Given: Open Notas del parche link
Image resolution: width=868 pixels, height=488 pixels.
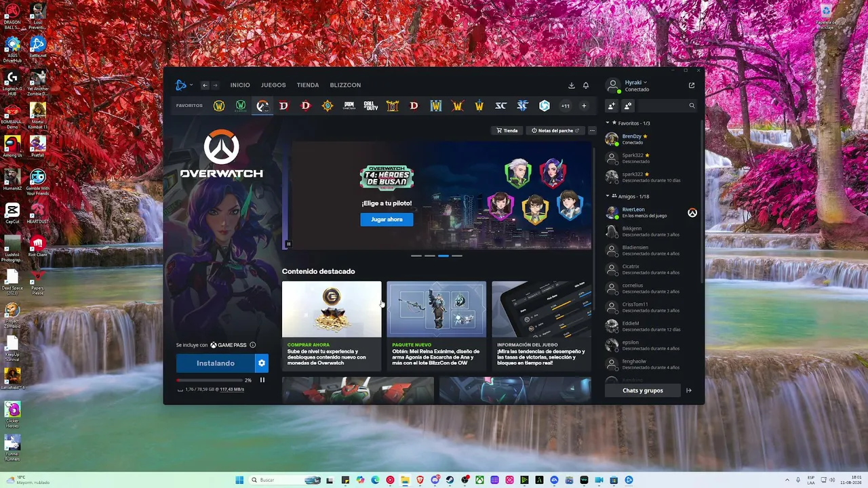Looking at the screenshot, I should point(555,131).
